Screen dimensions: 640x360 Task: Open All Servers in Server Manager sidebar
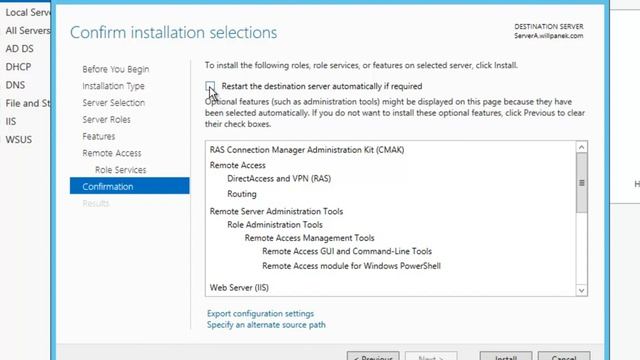27,31
